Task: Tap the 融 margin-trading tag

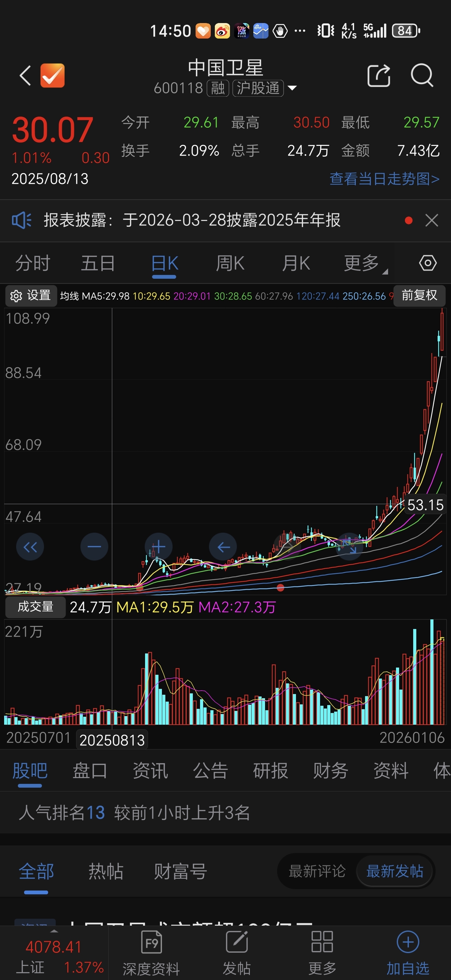Action: (218, 88)
